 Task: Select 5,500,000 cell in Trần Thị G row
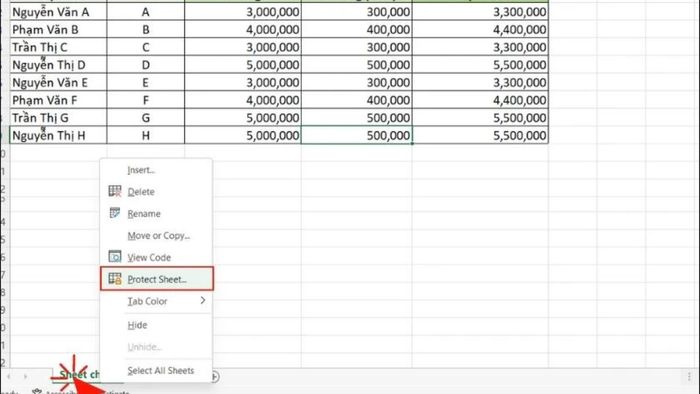[480, 118]
